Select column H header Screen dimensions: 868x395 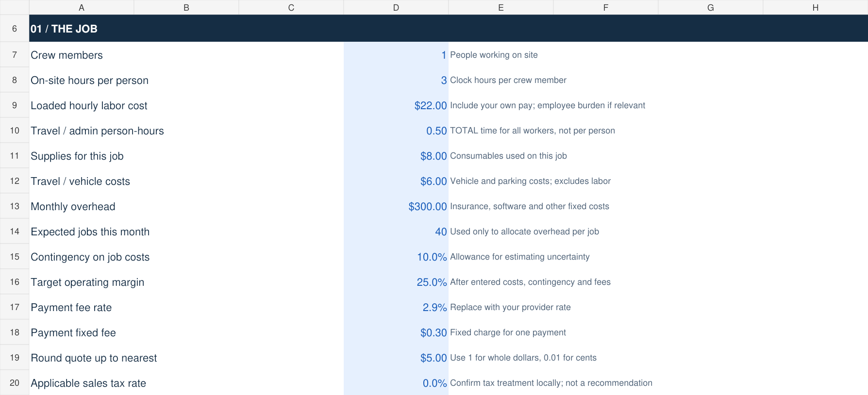[x=816, y=7]
